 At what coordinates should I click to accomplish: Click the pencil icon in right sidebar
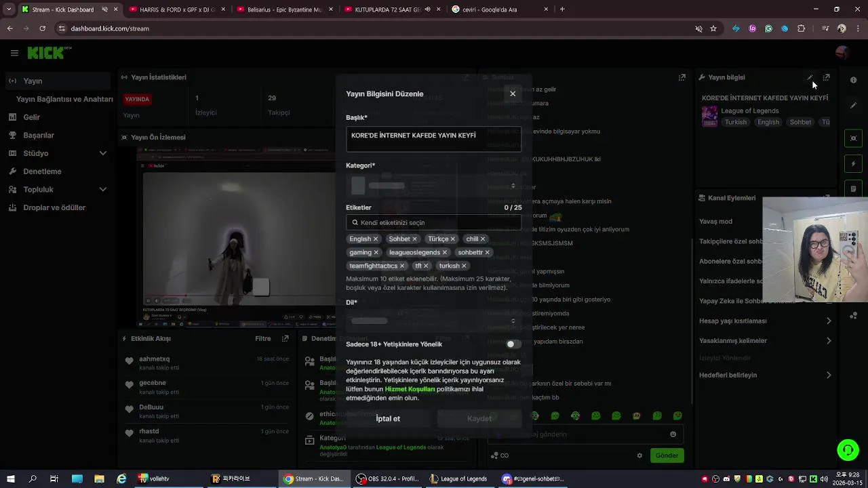[854, 106]
